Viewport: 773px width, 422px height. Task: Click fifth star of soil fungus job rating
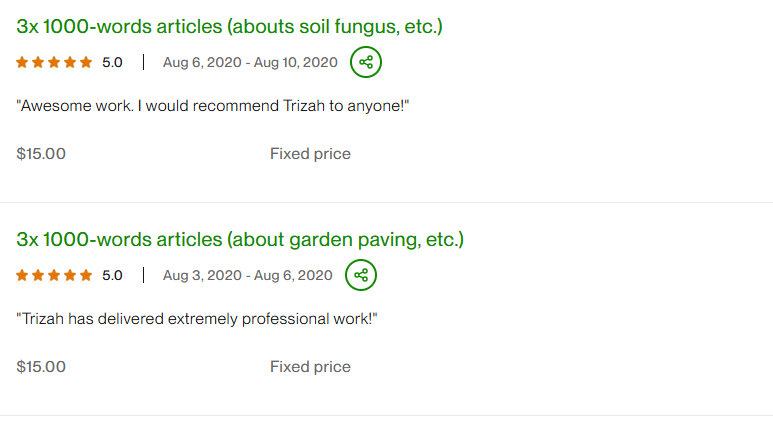click(86, 63)
